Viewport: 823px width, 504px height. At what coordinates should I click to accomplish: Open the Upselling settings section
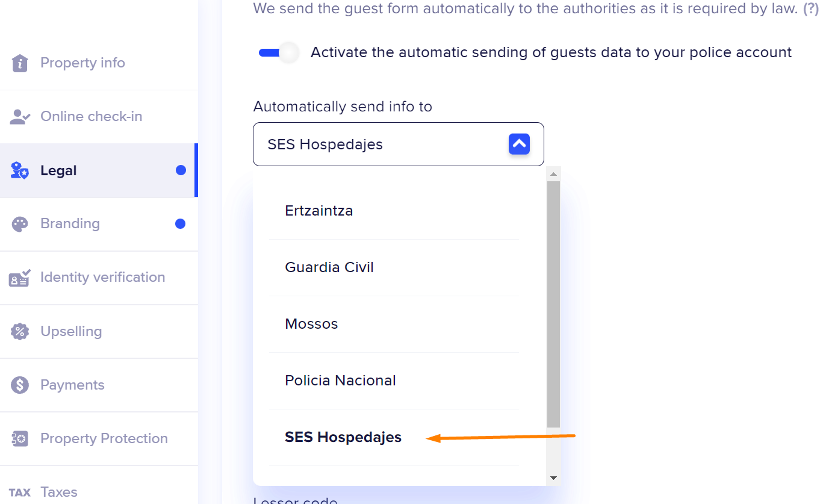coord(71,331)
